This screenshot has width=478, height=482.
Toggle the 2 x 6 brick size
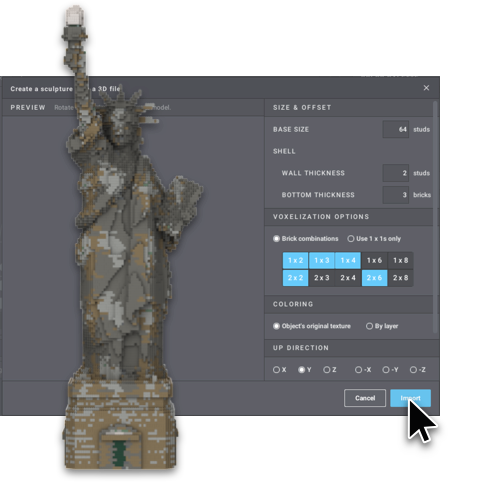coord(374,278)
